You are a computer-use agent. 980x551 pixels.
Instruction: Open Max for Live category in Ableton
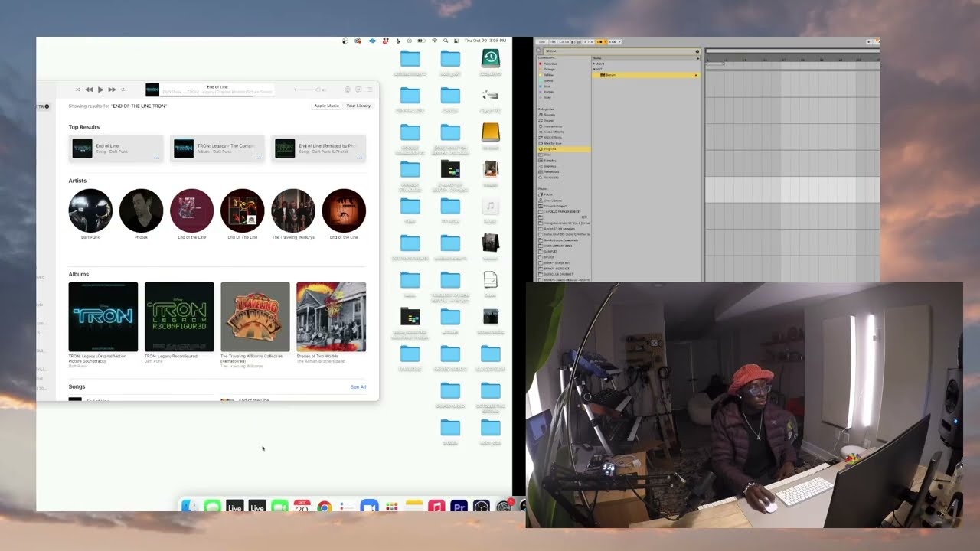(551, 143)
